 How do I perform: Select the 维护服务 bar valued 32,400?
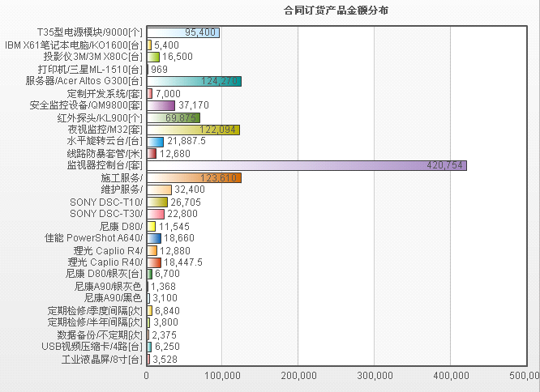pos(158,190)
